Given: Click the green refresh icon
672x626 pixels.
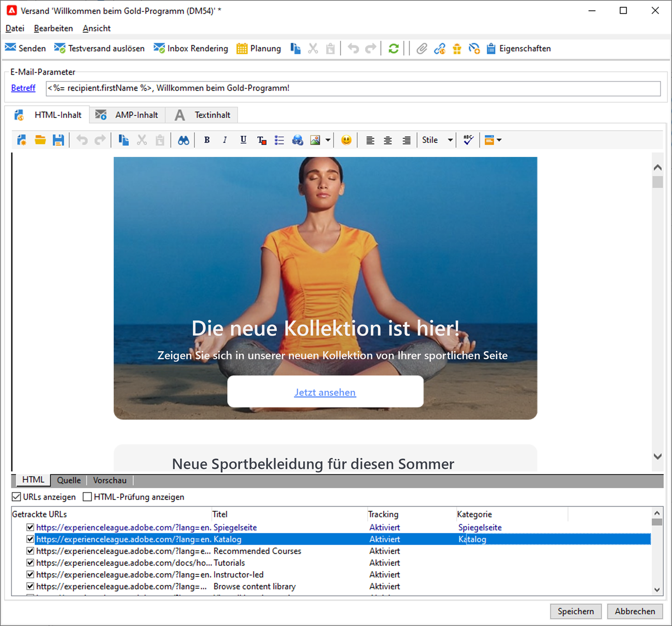Looking at the screenshot, I should point(393,49).
